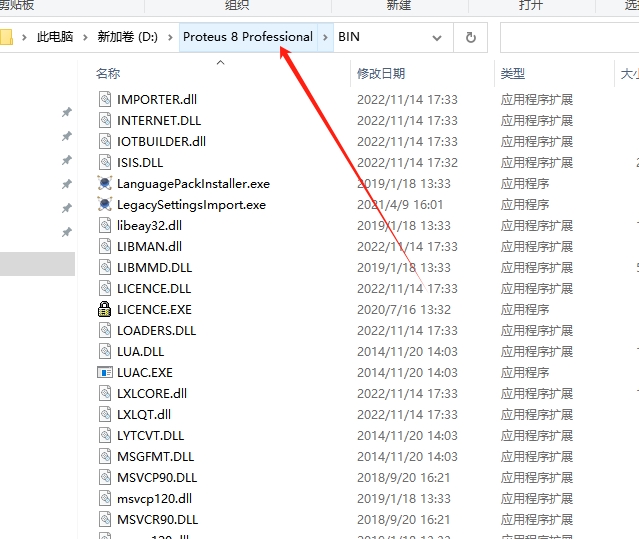The width and height of the screenshot is (639, 539).
Task: Select the LUAC.EXE application icon
Action: (105, 373)
